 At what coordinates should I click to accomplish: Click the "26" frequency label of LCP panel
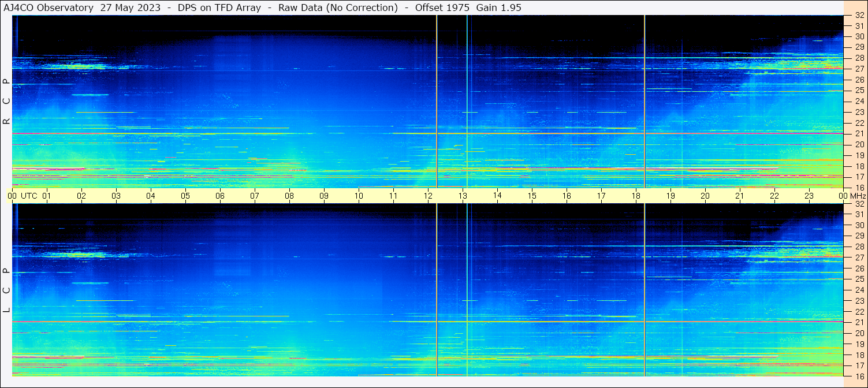tap(859, 268)
